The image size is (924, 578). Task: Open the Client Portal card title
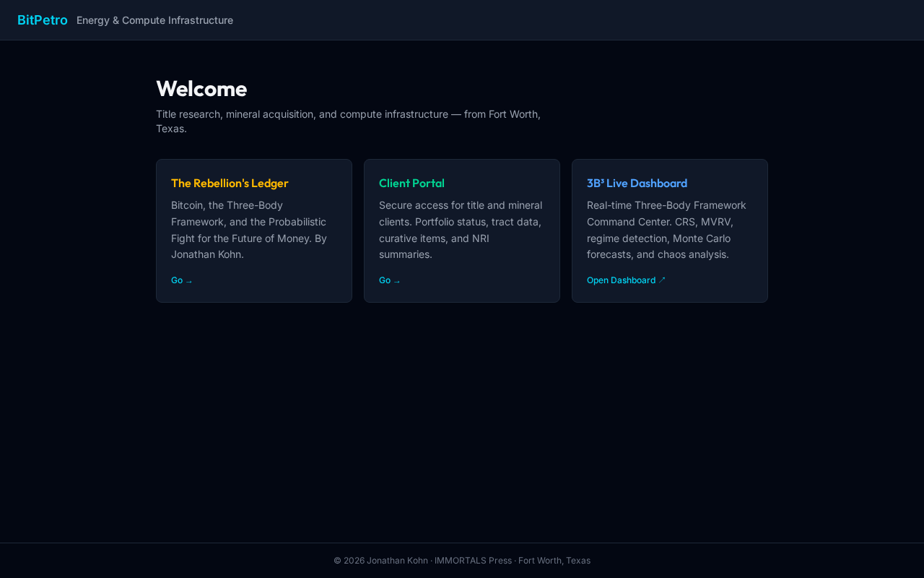click(x=411, y=184)
